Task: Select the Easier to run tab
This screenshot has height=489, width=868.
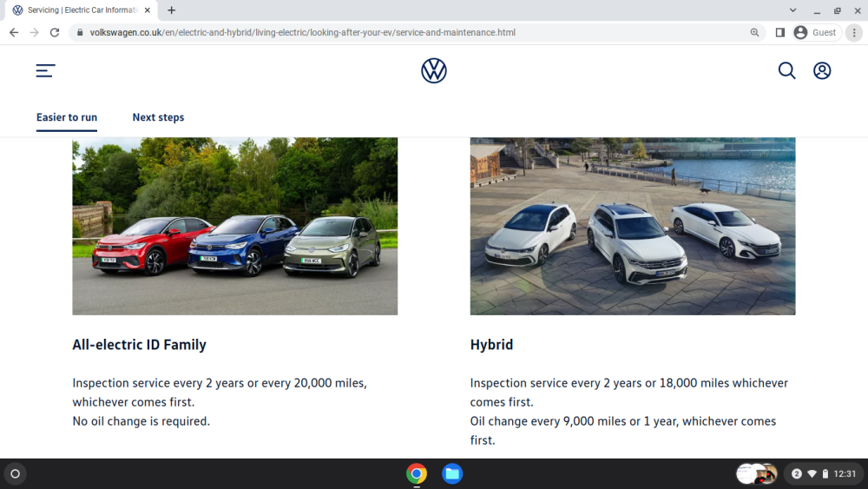Action: [x=67, y=117]
